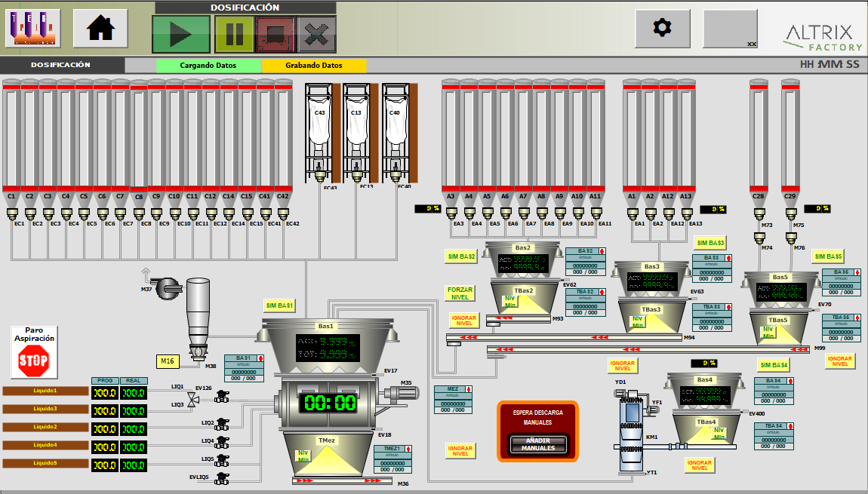Expand the MEZ panel red arrow

469,389
